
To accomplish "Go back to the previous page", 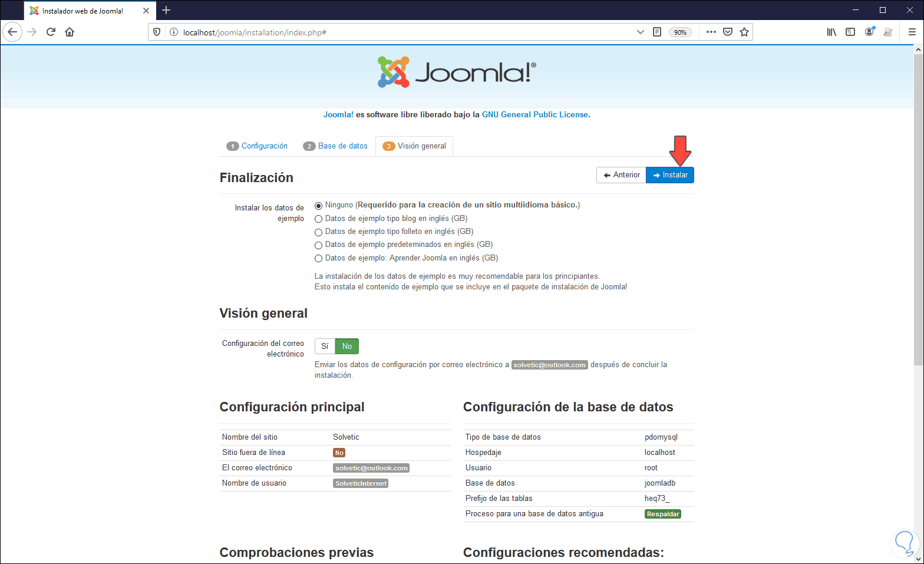I will [12, 32].
